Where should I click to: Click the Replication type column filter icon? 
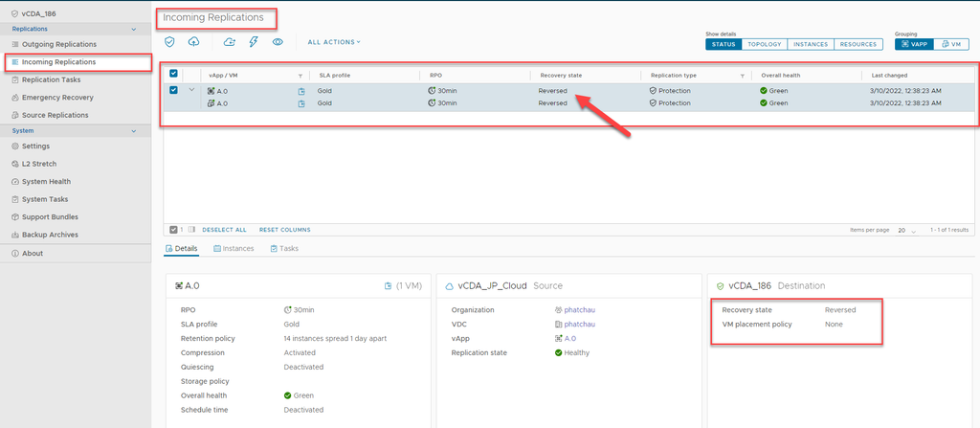[x=742, y=75]
